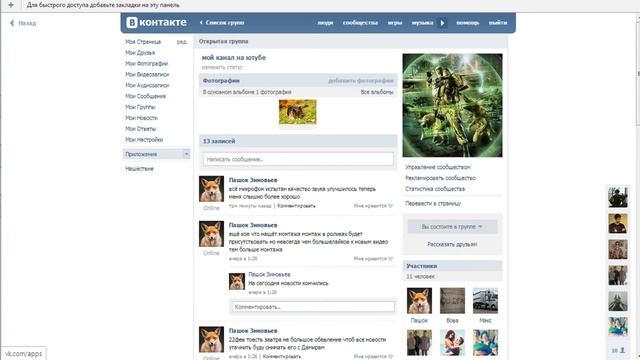This screenshot has height=360, width=640.
Task: Open 'Вы состоите в группе' dropdown
Action: pyautogui.click(x=452, y=227)
